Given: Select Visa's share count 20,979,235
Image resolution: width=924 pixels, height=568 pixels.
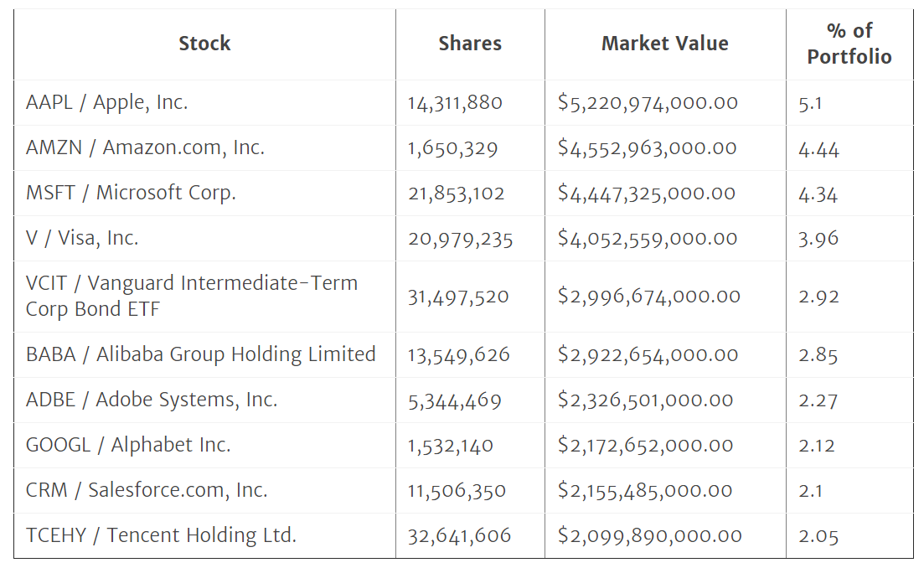Looking at the screenshot, I should pos(460,239).
